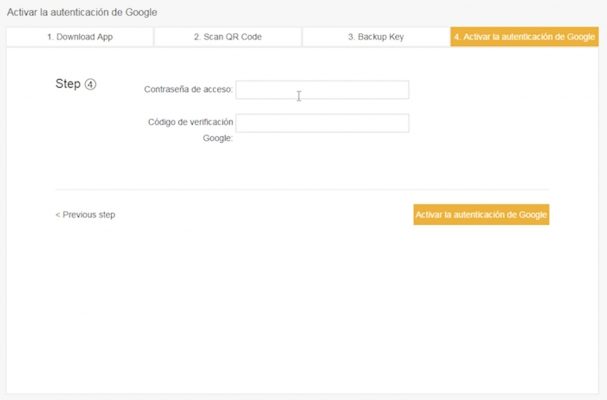The width and height of the screenshot is (607, 400).
Task: Switch to the 1. Download App tab
Action: [80, 37]
